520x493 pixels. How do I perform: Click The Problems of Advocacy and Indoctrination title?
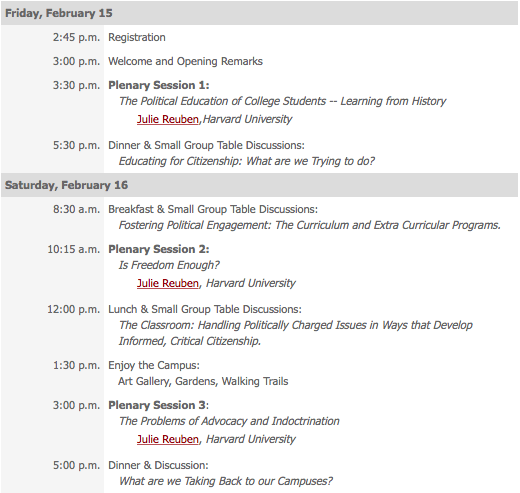229,421
